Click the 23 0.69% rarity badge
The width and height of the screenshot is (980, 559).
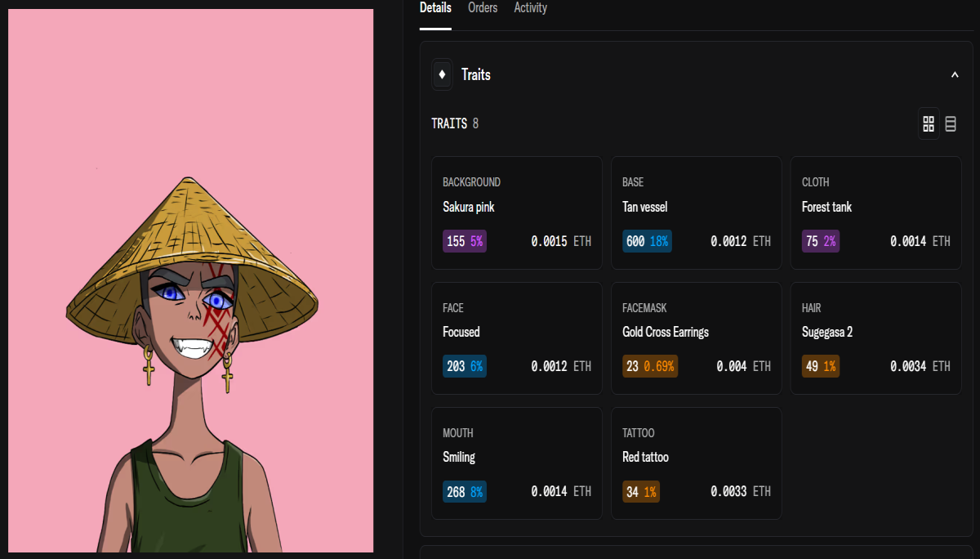click(650, 366)
